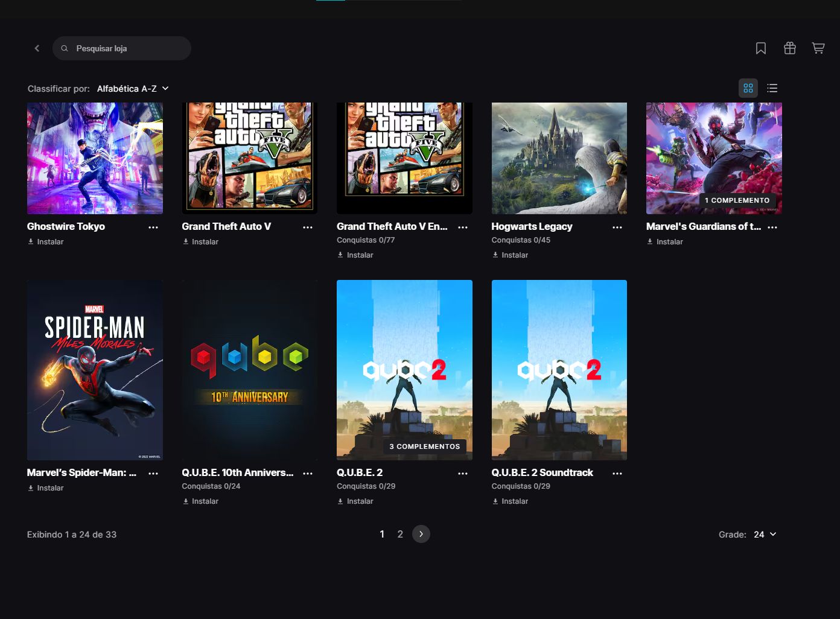Screen dimensions: 840x619
Task: Open Marvel's Spider-Man three-dot options menu
Action: (x=153, y=474)
